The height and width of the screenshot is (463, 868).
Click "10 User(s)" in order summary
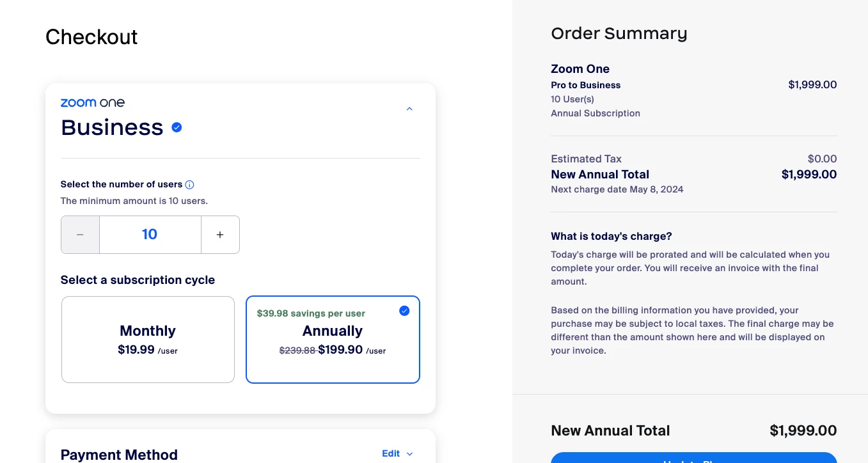(572, 99)
